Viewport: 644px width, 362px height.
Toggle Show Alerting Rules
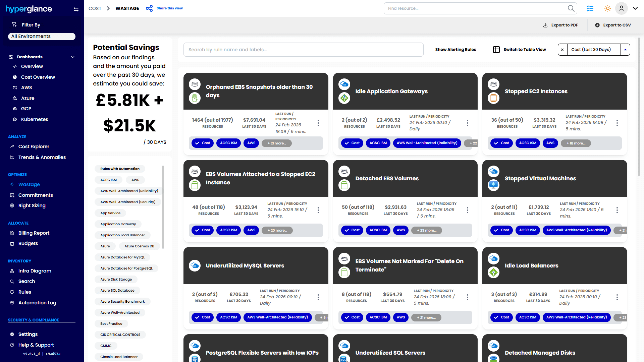tap(455, 49)
